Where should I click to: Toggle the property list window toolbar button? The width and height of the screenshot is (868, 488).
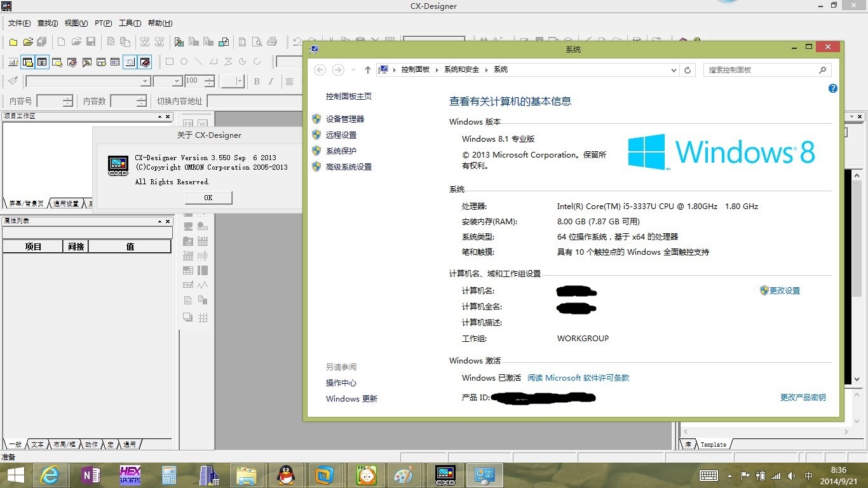42,62
